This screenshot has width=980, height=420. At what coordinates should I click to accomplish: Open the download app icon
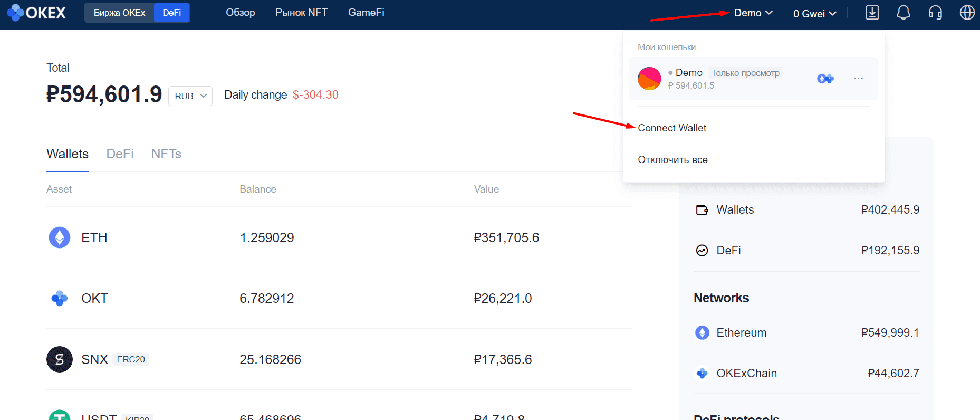[x=872, y=13]
